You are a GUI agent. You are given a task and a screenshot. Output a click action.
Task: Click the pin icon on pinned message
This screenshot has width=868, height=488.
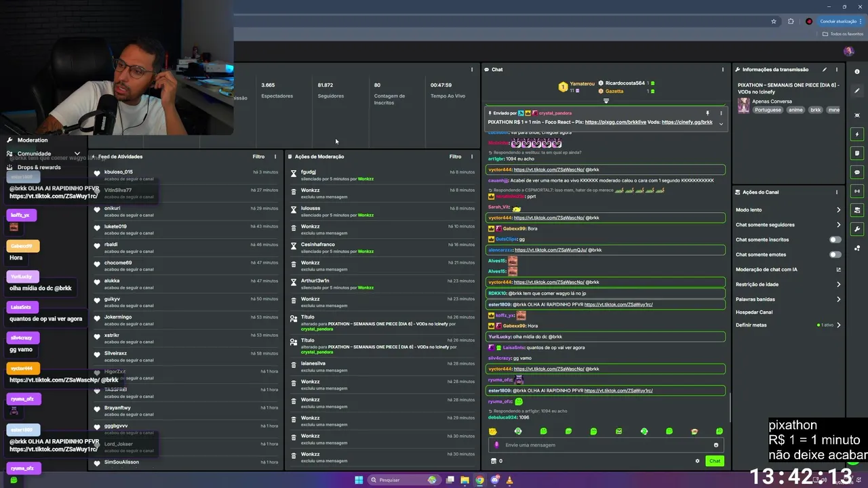point(707,113)
